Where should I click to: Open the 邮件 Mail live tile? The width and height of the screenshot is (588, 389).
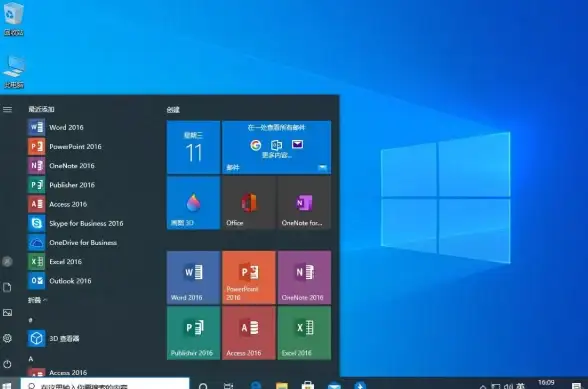(x=276, y=147)
